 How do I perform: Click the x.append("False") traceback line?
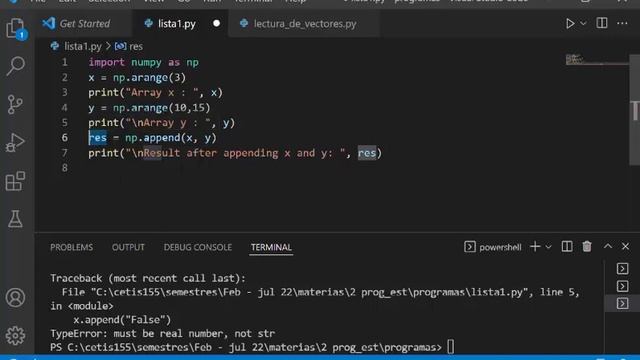tap(122, 320)
